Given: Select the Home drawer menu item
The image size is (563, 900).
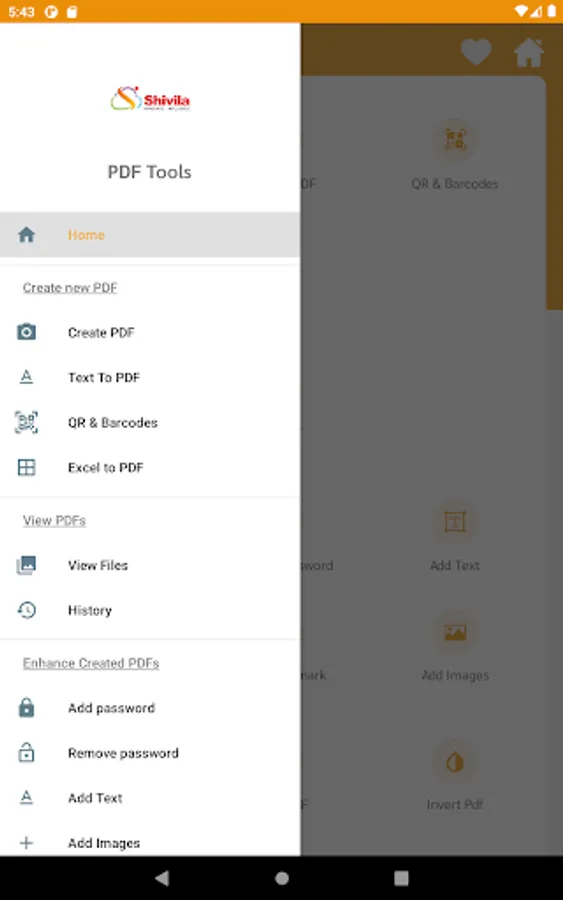Looking at the screenshot, I should (150, 235).
